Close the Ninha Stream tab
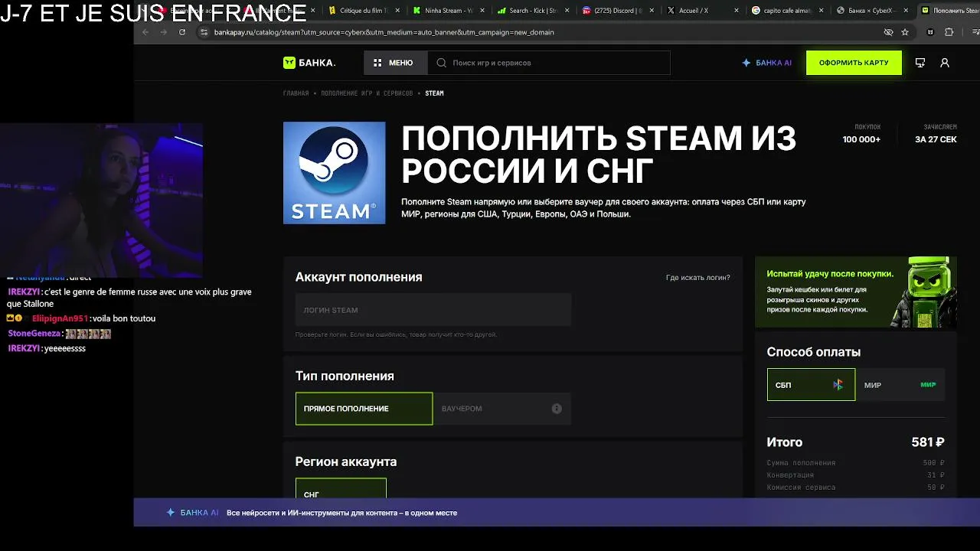The height and width of the screenshot is (551, 980). click(482, 11)
